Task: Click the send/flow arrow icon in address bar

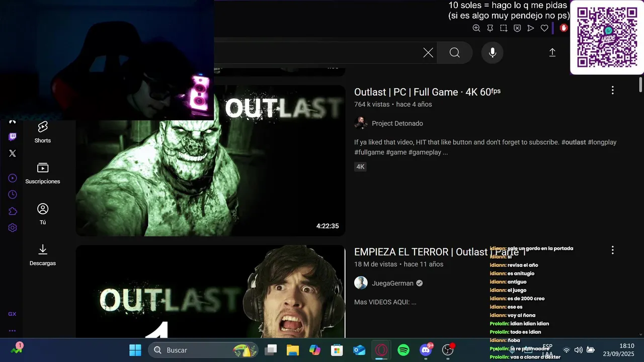Action: [531, 28]
